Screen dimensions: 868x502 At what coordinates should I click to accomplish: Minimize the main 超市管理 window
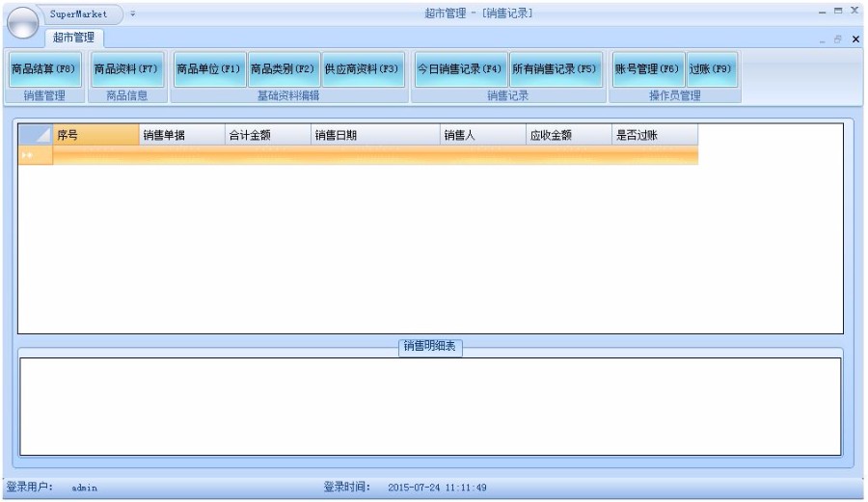point(823,11)
